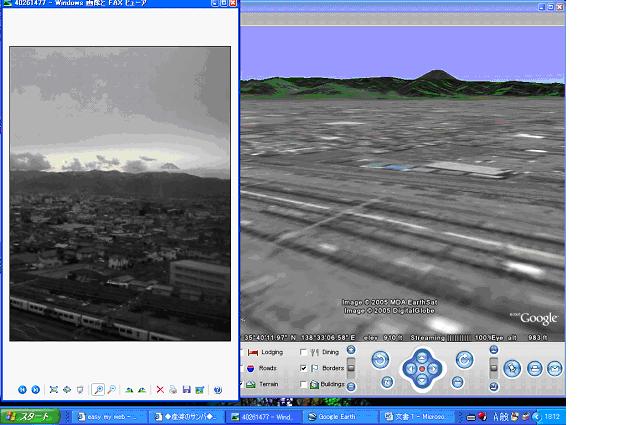Click Mount Fuji photo in viewer
Screen dimensions: 640x425
pyautogui.click(x=120, y=193)
